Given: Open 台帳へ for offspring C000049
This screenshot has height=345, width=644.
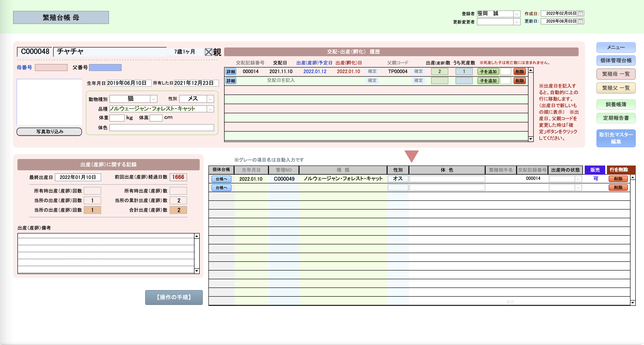Looking at the screenshot, I should pos(221,179).
